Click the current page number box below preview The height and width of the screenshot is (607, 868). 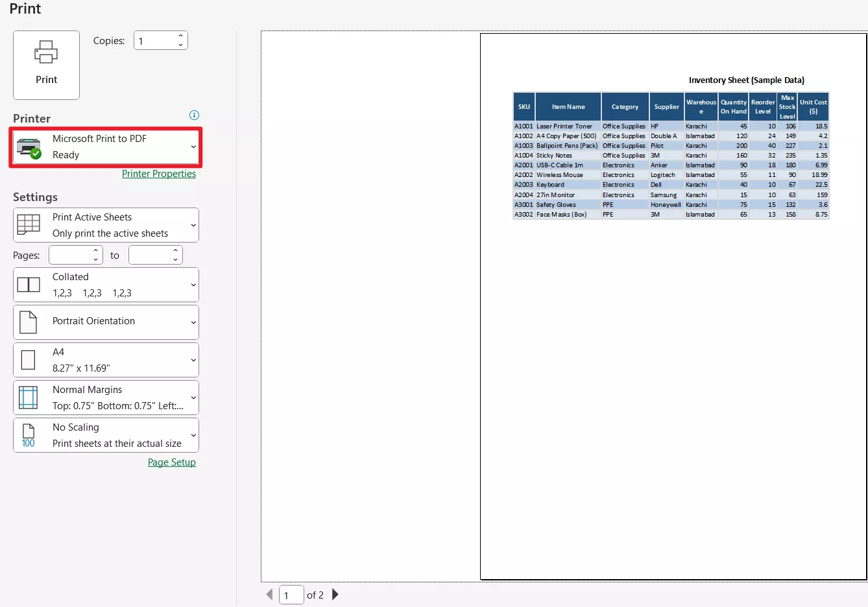(291, 594)
